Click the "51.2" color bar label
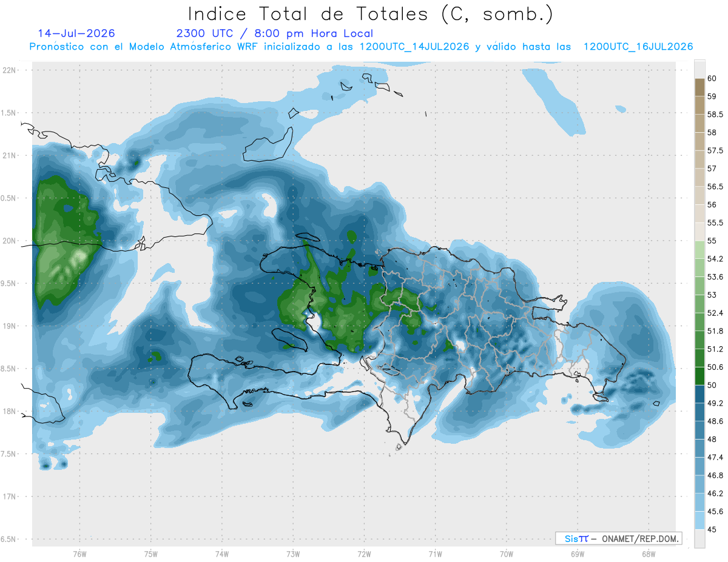Screen dimensions: 728x562 pos(715,349)
